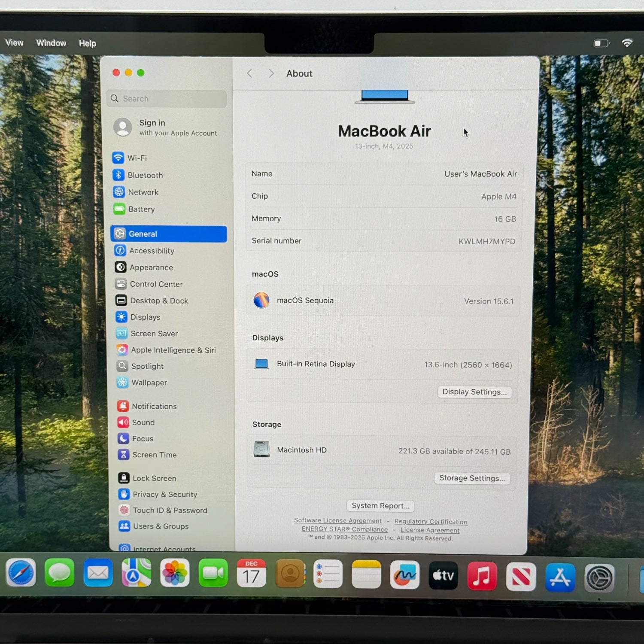Go forward using the right chevron
644x644 pixels.
click(x=271, y=73)
